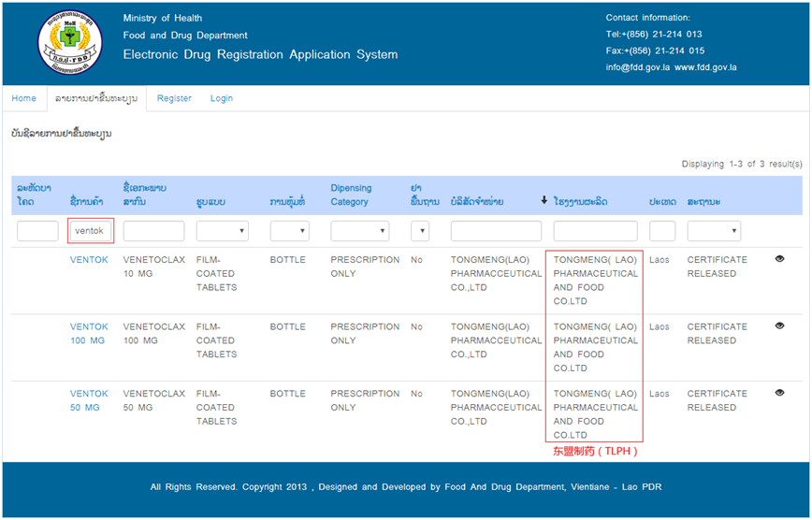Open the dosage form filter dropdown
This screenshot has height=520, width=812.
pyautogui.click(x=222, y=231)
